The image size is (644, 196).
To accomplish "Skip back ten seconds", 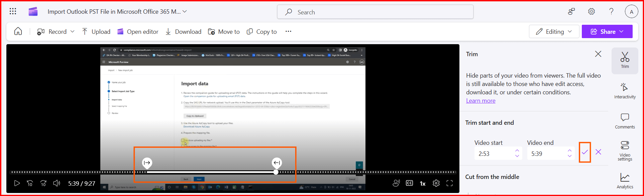I will (x=30, y=183).
